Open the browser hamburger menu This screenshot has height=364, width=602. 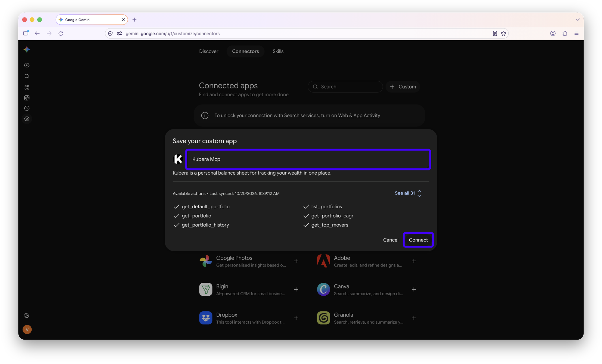click(x=576, y=33)
